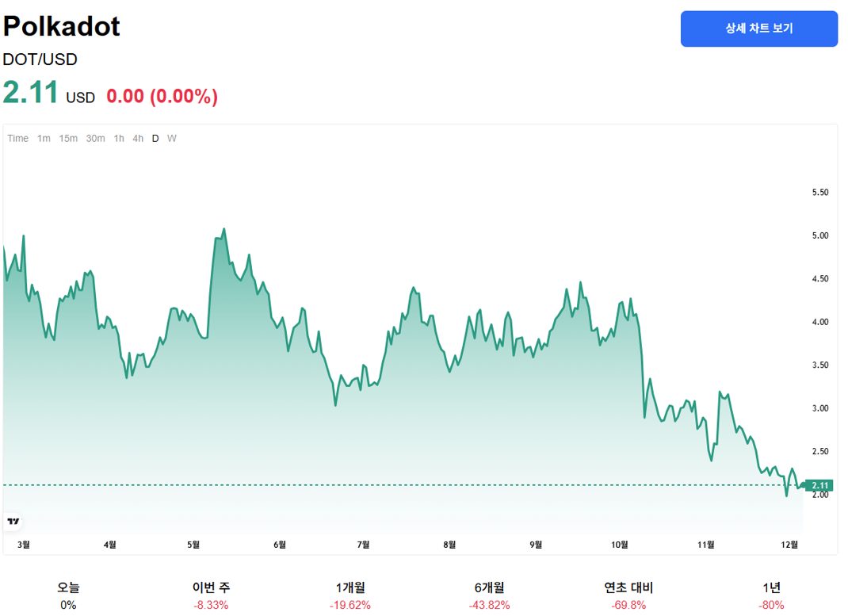Switch chart to 4h interval

point(138,139)
